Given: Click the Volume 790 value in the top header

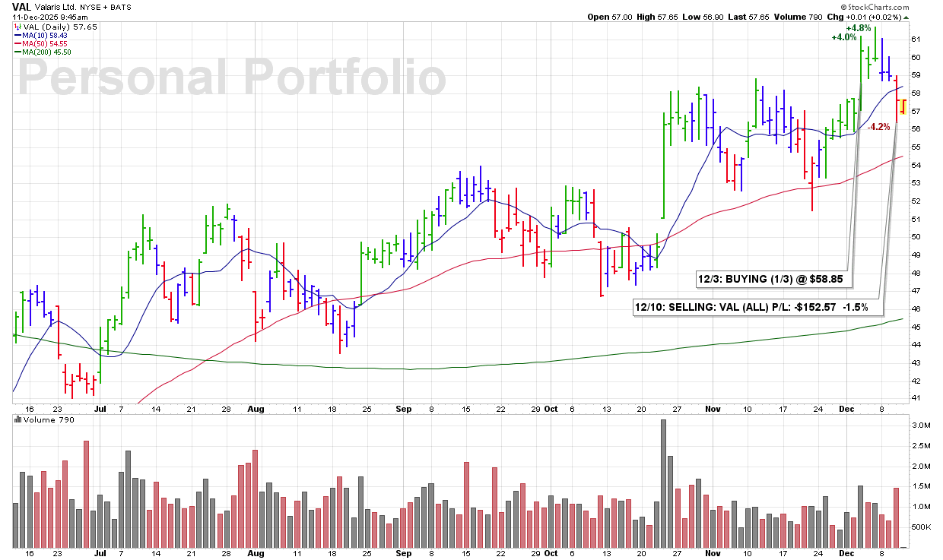Looking at the screenshot, I should tap(798, 17).
